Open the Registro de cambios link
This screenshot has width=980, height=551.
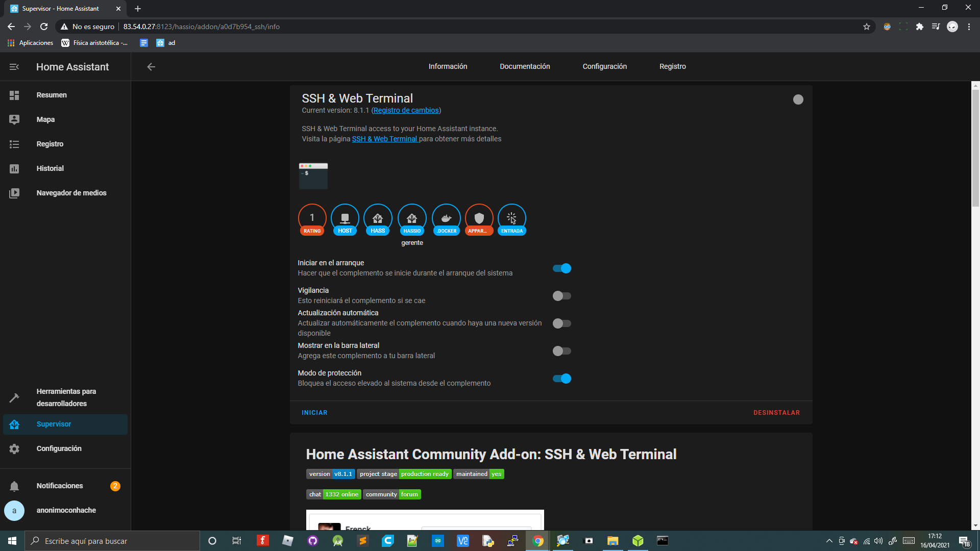[406, 111]
